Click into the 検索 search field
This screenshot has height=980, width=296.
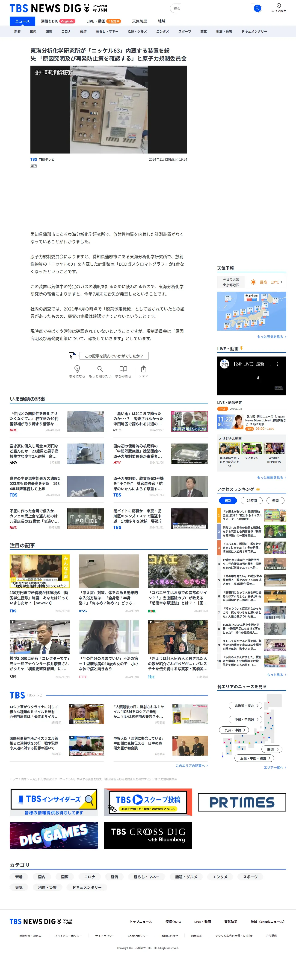(x=212, y=8)
